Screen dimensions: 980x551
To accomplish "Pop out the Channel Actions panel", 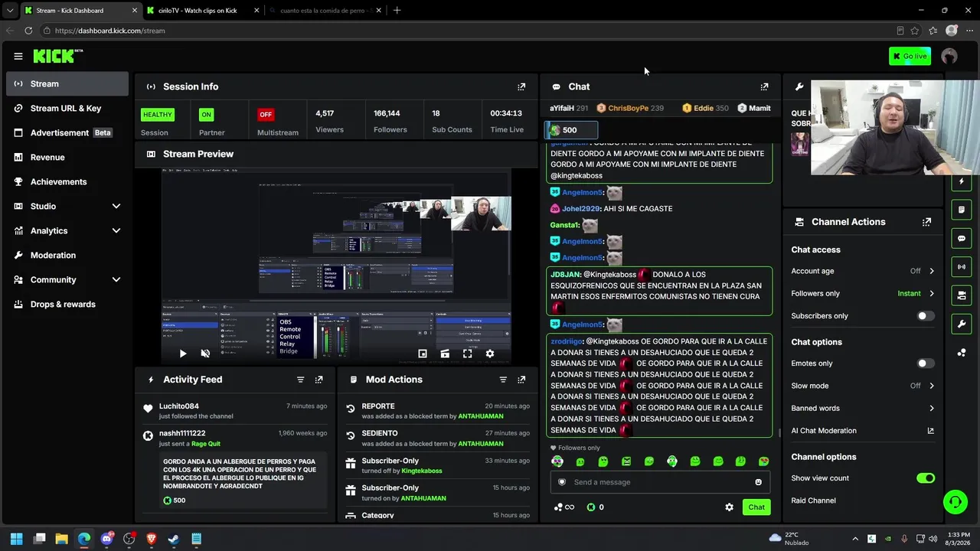I will click(x=926, y=222).
